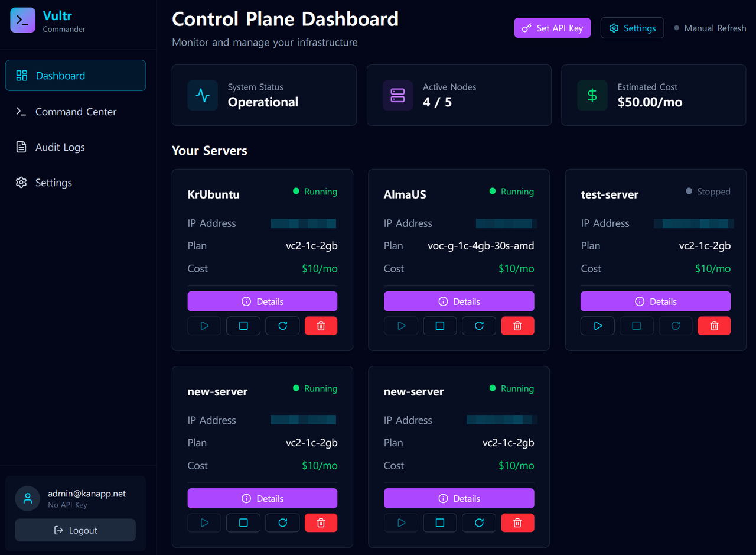756x555 pixels.
Task: Restart the KrUbuntu server
Action: 282,326
